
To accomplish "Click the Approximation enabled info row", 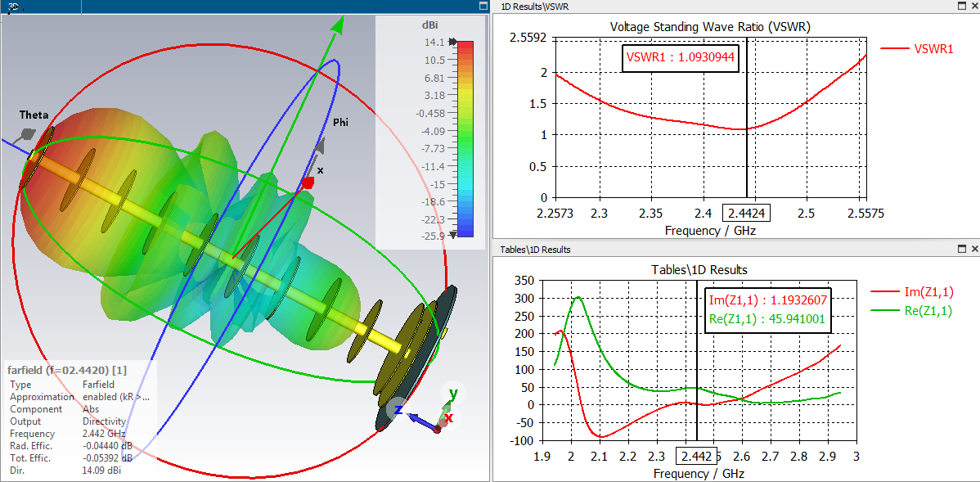I will (x=80, y=397).
